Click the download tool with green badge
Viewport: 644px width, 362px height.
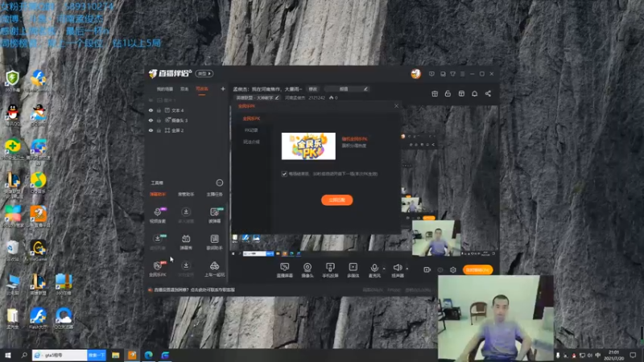click(157, 242)
